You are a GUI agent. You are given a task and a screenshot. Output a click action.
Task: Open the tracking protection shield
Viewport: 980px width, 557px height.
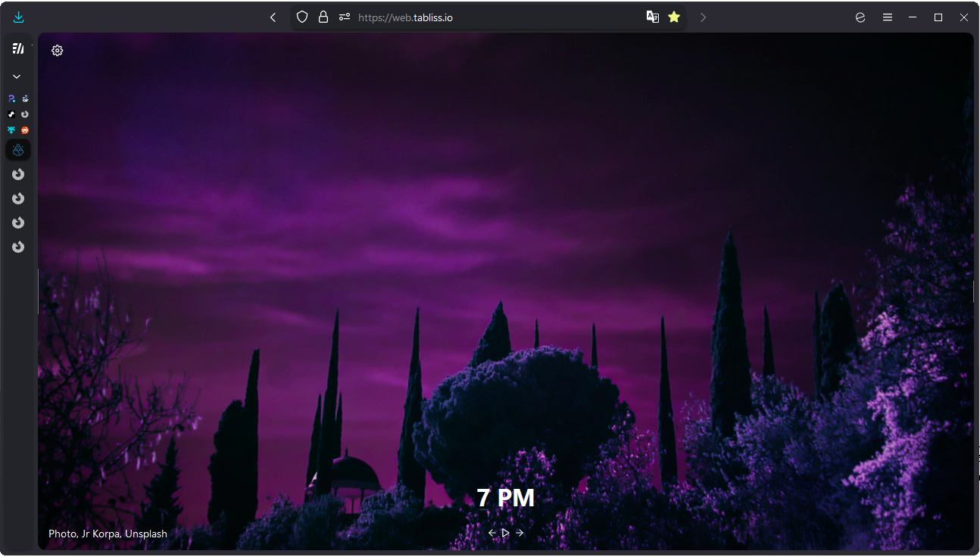(x=302, y=17)
